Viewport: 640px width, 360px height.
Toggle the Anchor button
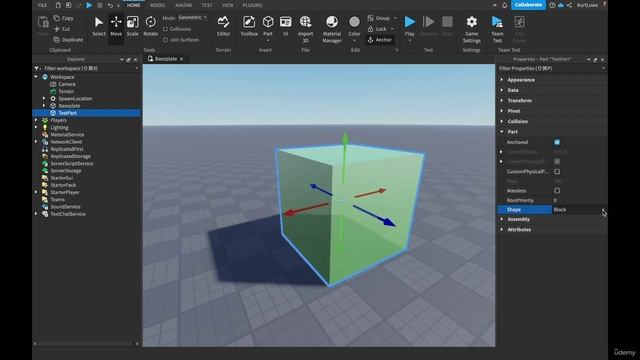click(380, 40)
